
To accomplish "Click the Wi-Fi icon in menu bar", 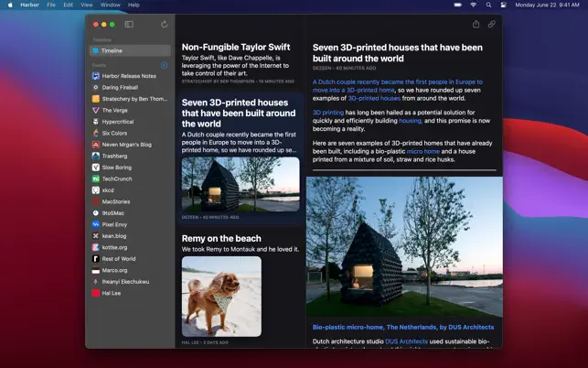I will point(474,5).
